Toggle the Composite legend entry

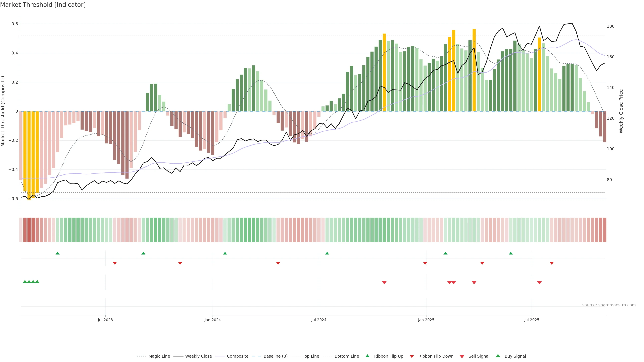click(237, 356)
